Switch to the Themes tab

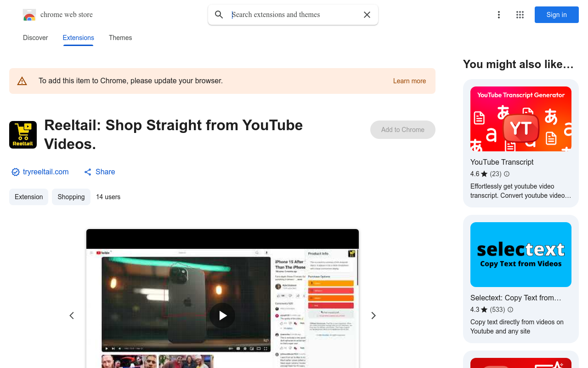tap(120, 38)
